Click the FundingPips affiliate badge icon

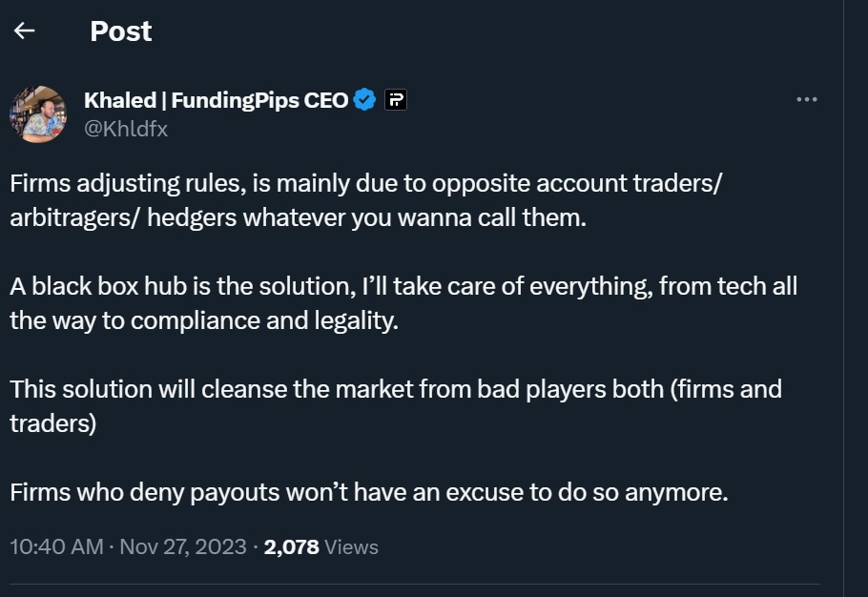pyautogui.click(x=396, y=99)
